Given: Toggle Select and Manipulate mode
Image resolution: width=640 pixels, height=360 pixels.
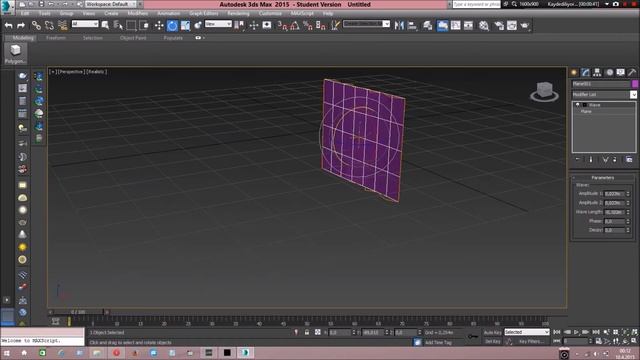Looking at the screenshot, I should click(x=254, y=25).
